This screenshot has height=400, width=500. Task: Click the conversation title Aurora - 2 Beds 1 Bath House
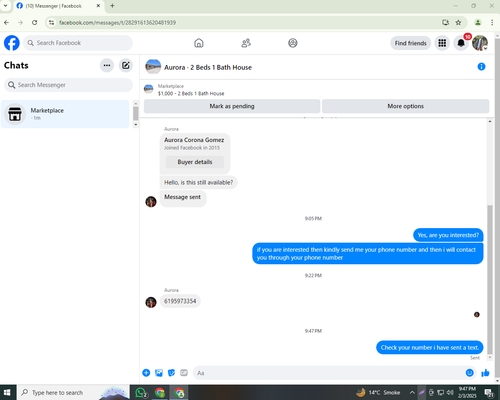pyautogui.click(x=208, y=67)
